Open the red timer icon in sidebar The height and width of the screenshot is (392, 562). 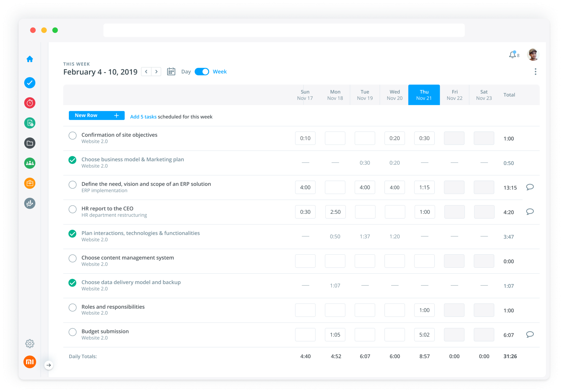[x=30, y=103]
